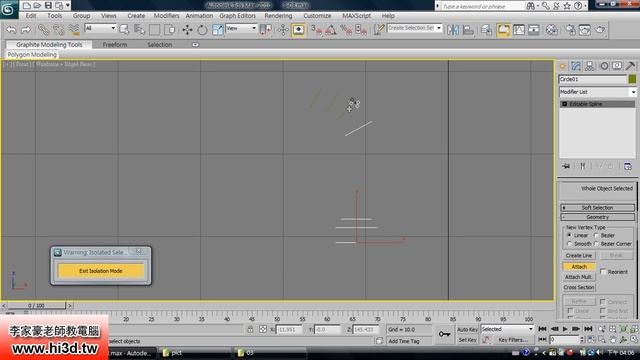Screen dimensions: 640x360
Task: Toggle the 3D Snaps icon
Action: (316, 30)
